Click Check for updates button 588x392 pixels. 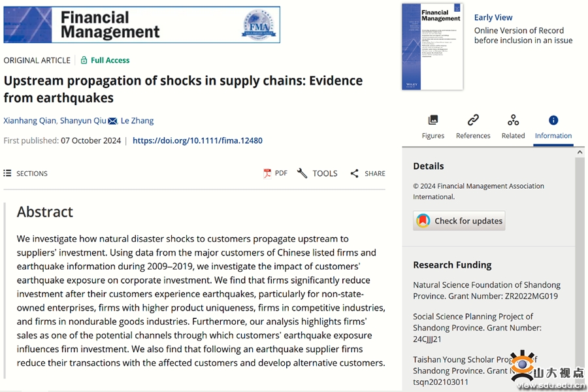pyautogui.click(x=459, y=221)
